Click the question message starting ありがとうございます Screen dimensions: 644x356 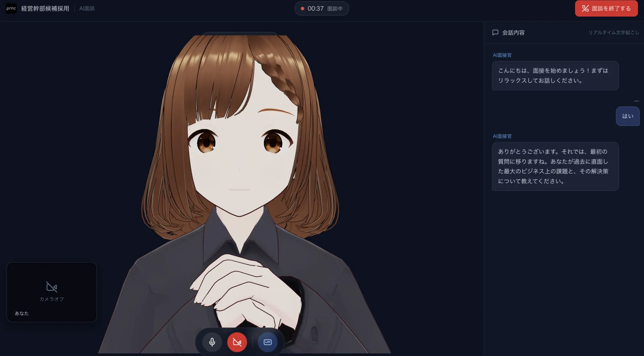point(555,166)
